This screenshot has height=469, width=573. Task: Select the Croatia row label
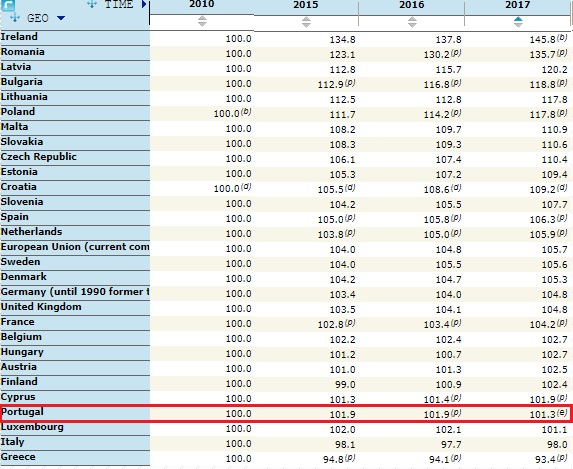click(x=19, y=186)
